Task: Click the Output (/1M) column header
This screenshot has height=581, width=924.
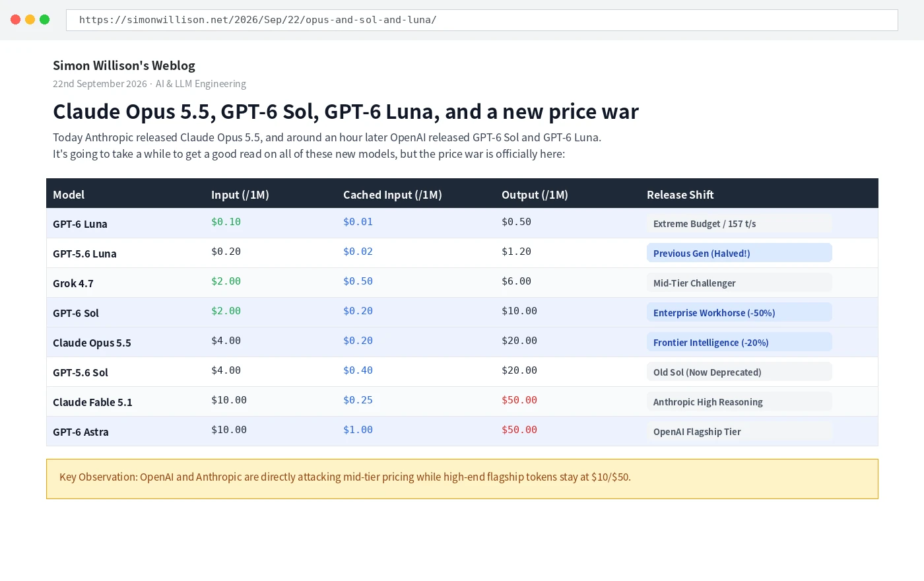Action: click(535, 195)
